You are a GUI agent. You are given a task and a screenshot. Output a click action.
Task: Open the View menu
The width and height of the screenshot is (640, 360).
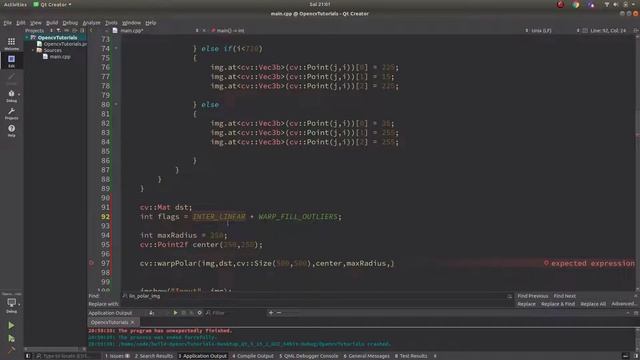[x=36, y=22]
